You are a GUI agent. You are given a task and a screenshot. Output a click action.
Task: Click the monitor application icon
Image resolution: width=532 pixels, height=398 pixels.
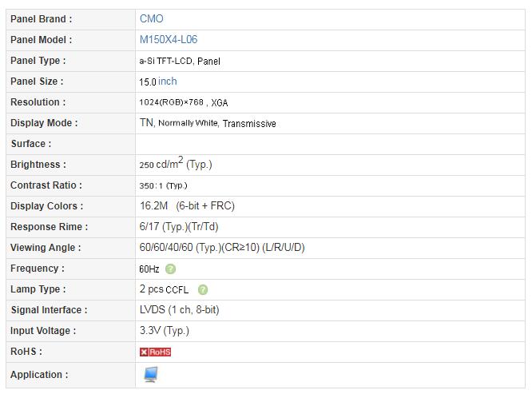pos(151,375)
